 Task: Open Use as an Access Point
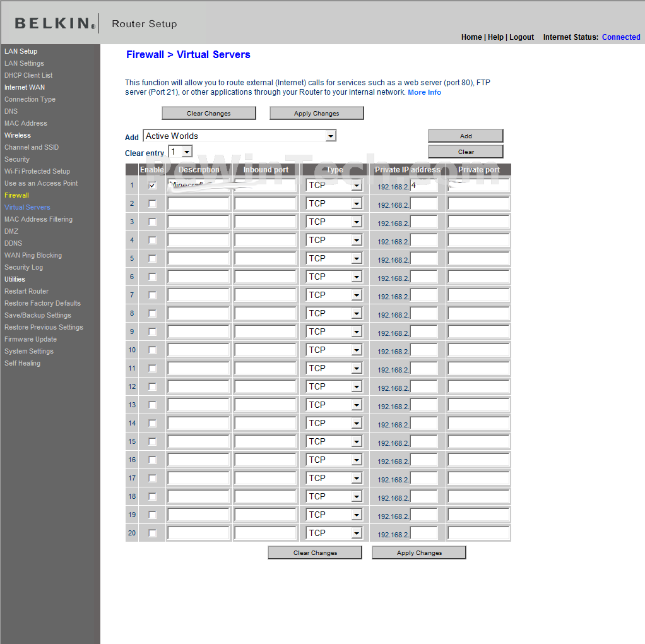pyautogui.click(x=41, y=183)
